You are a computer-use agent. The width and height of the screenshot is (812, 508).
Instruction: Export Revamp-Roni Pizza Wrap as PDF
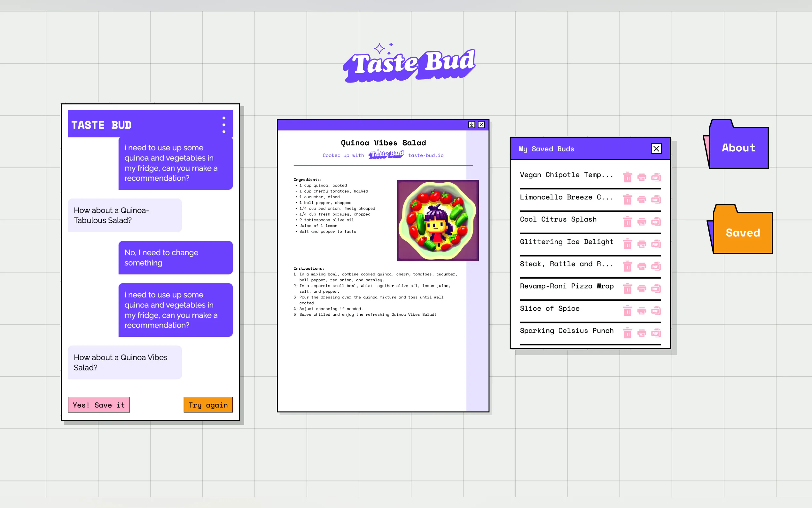[x=656, y=289]
